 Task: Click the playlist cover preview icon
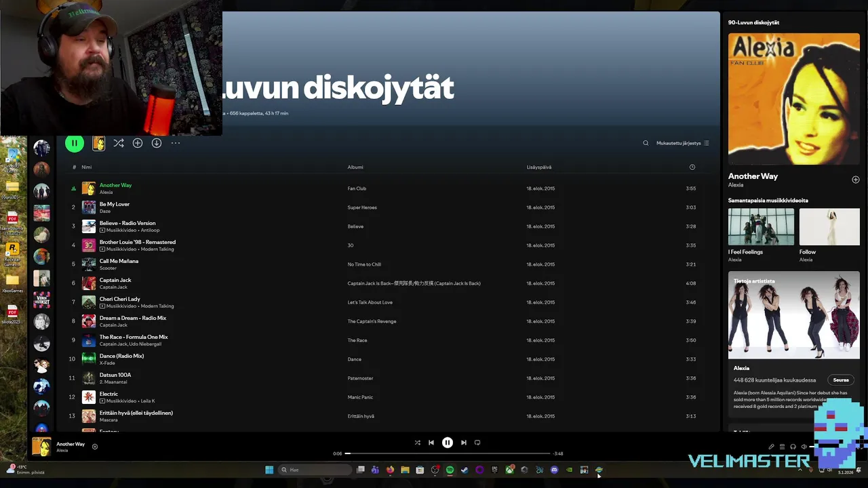coord(98,143)
